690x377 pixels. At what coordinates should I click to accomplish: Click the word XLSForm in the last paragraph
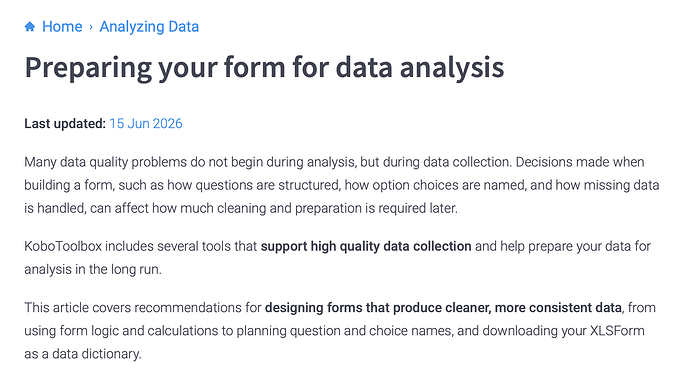coord(617,330)
